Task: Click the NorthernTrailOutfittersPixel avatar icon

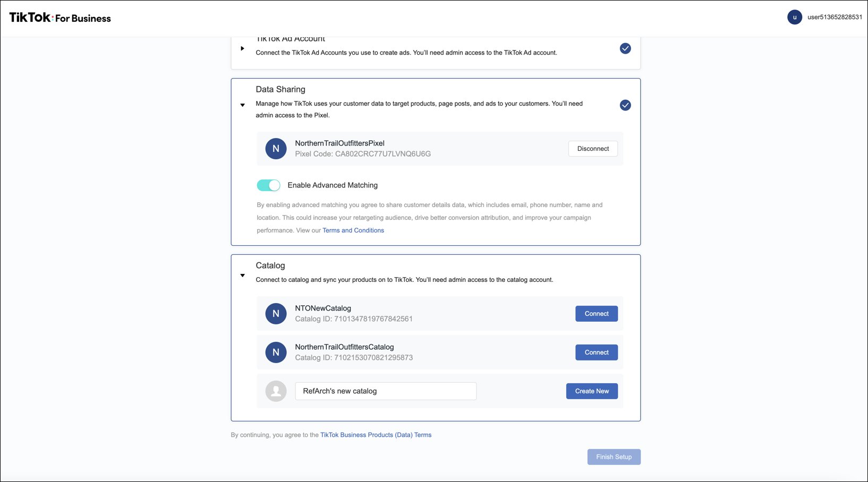Action: coord(276,149)
